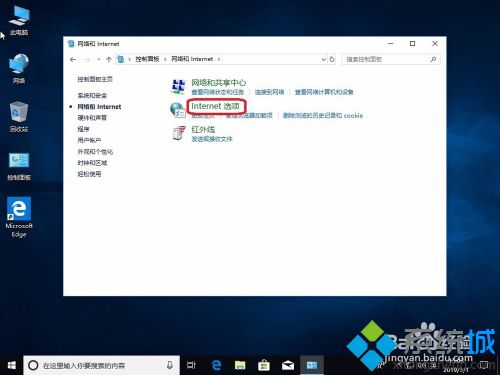This screenshot has height=375, width=500.
Task: Open 此电脑 desktop icon
Action: coord(19,21)
